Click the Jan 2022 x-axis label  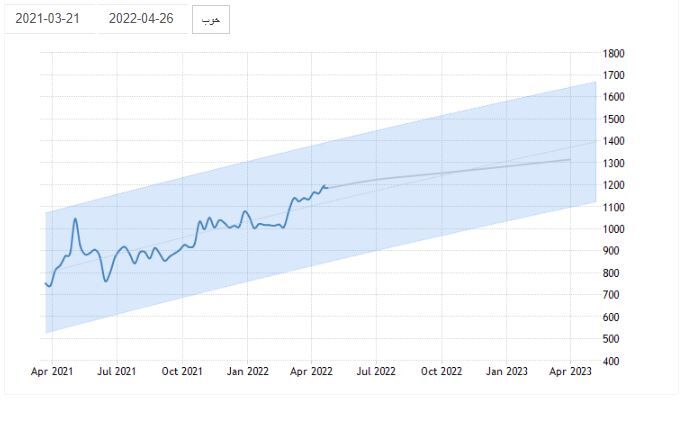tap(247, 372)
